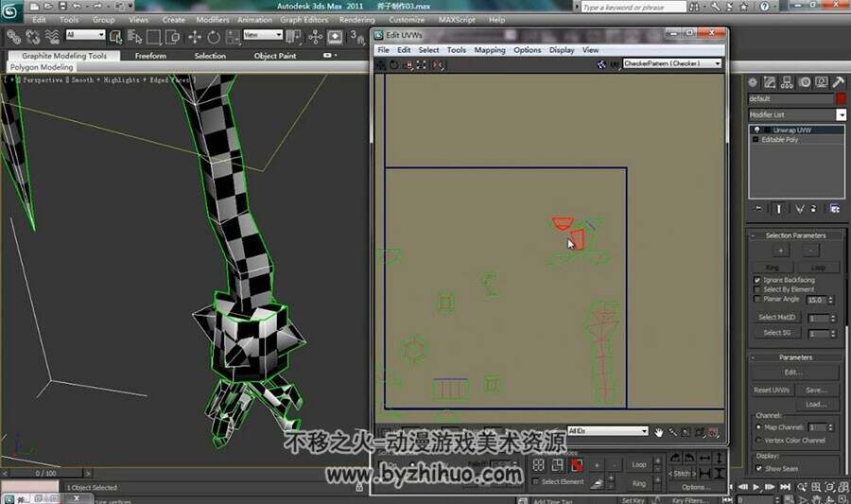Select face sub-object mode in UV editor
851x504 pixels.
pyautogui.click(x=577, y=465)
